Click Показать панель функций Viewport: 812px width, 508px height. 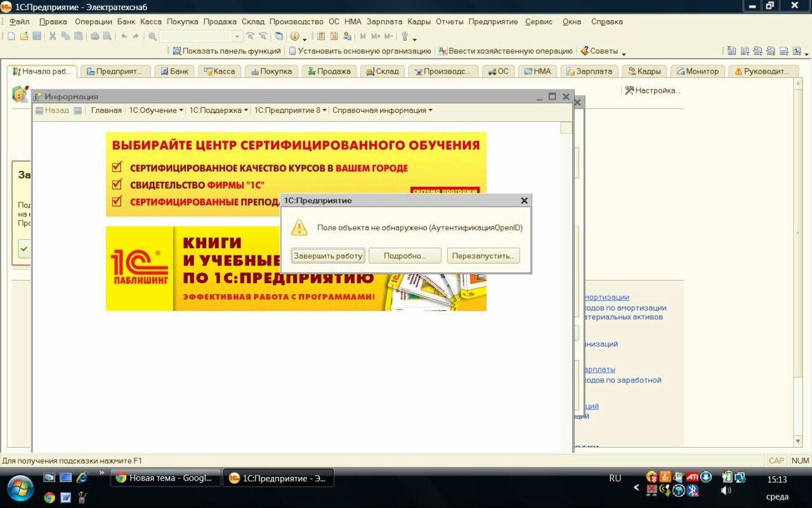click(226, 51)
